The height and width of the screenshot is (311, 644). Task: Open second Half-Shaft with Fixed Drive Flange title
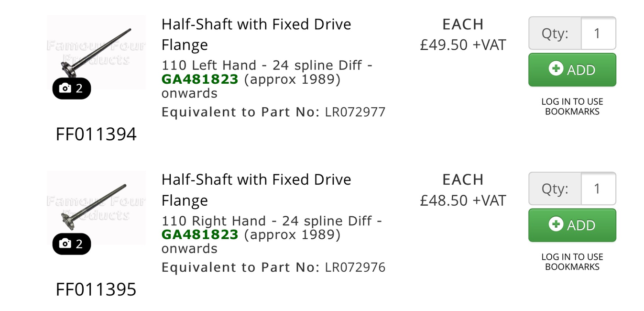coord(256,190)
